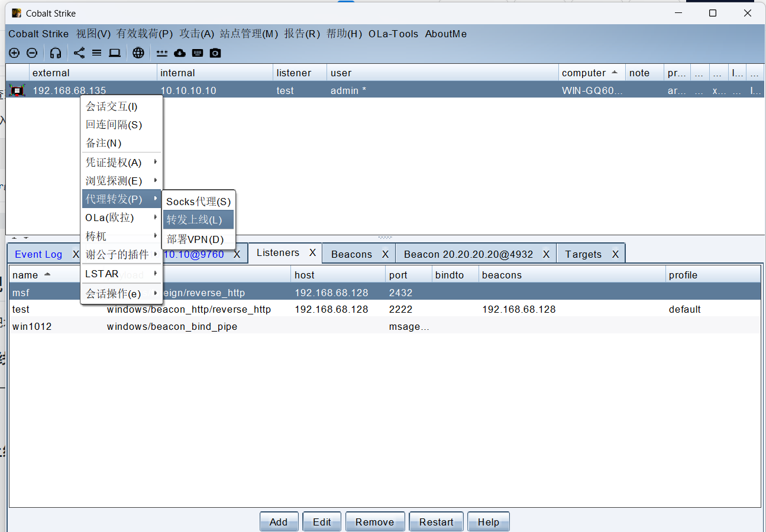
Task: Select Socks代理(S) from submenu
Action: point(199,202)
